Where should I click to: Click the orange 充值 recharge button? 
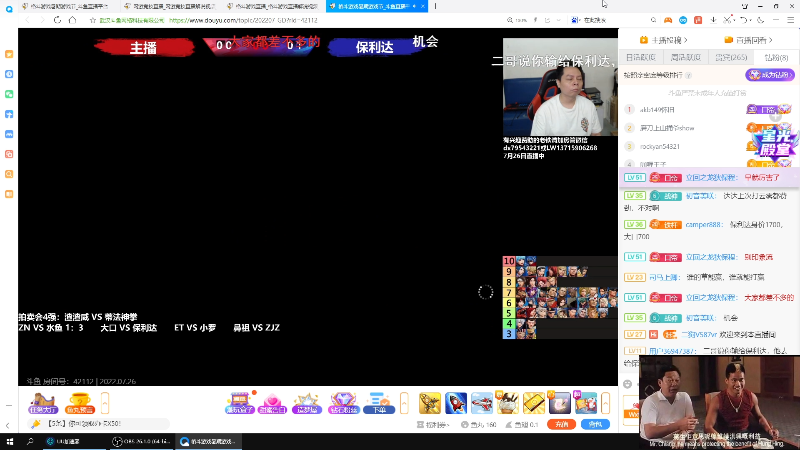561,424
